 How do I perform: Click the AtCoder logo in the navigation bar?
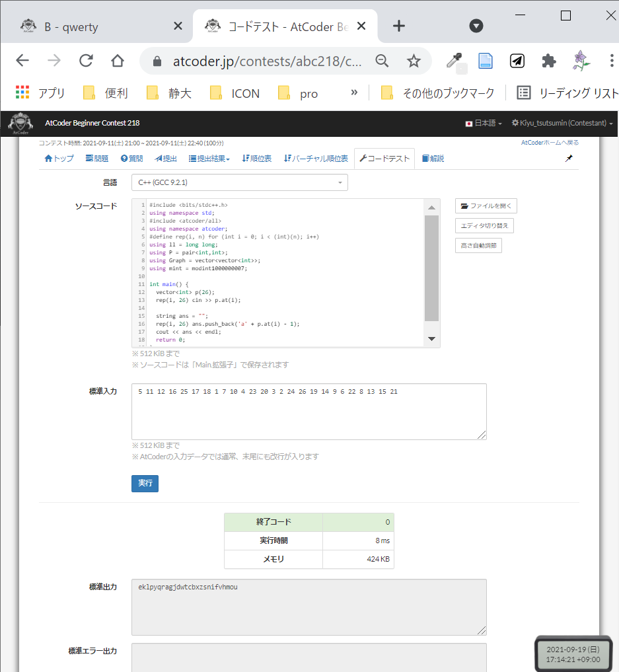tap(20, 123)
